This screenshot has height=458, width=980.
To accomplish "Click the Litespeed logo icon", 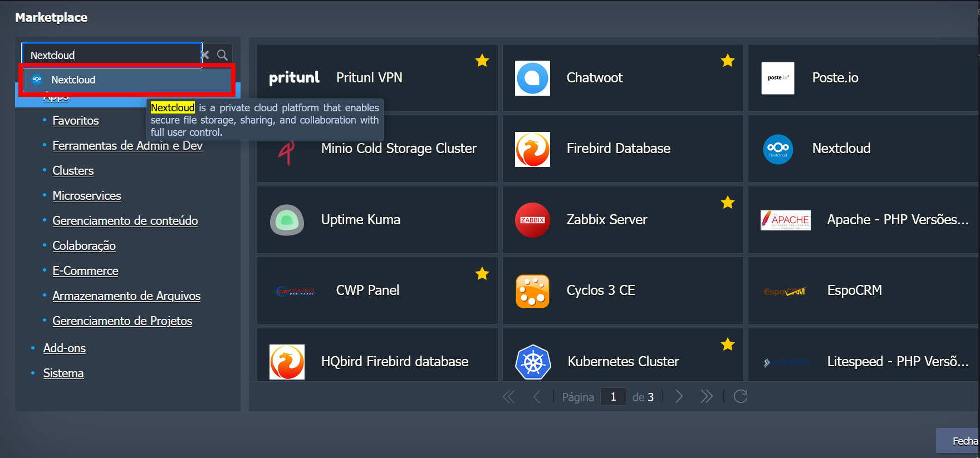I will 786,362.
